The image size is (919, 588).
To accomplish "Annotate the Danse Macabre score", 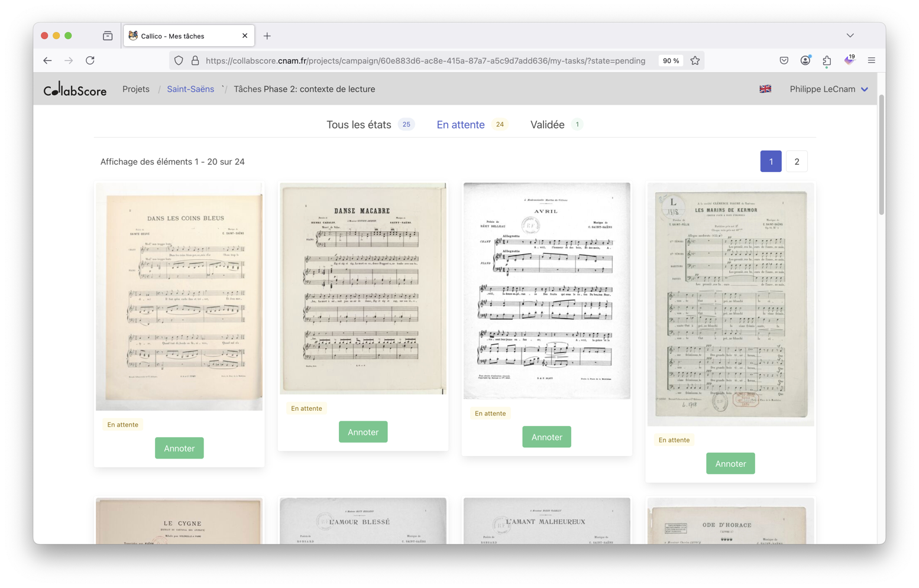I will (x=363, y=432).
